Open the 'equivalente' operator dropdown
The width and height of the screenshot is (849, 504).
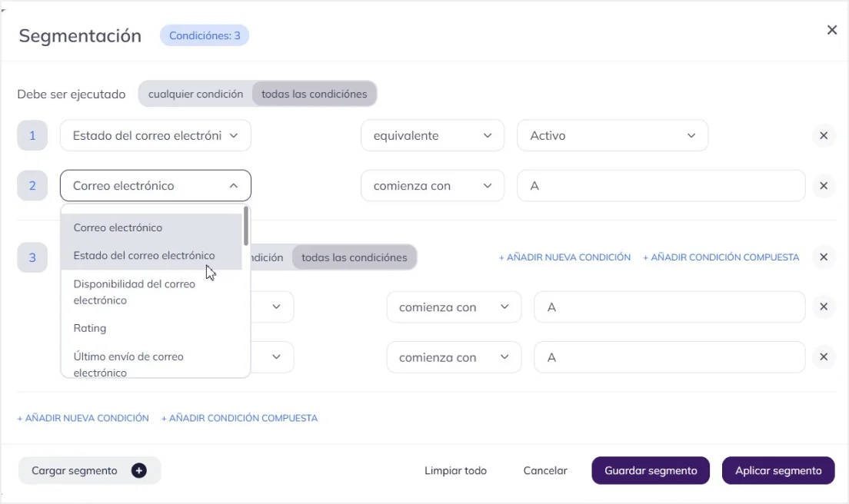click(x=432, y=136)
